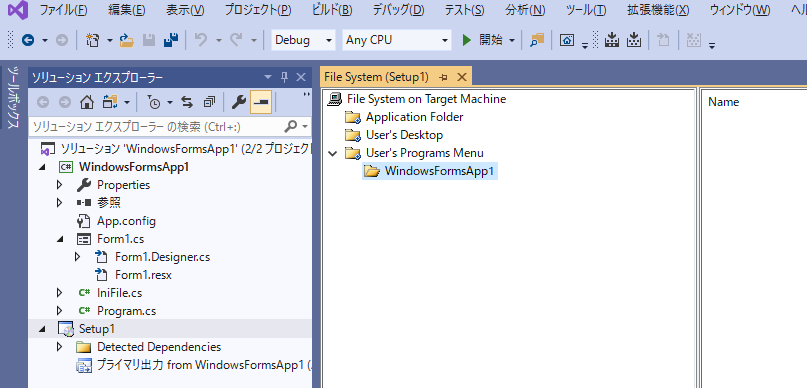Open the 開始 start options dropdown arrow
Viewport: 807px width, 388px height.
pyautogui.click(x=512, y=40)
